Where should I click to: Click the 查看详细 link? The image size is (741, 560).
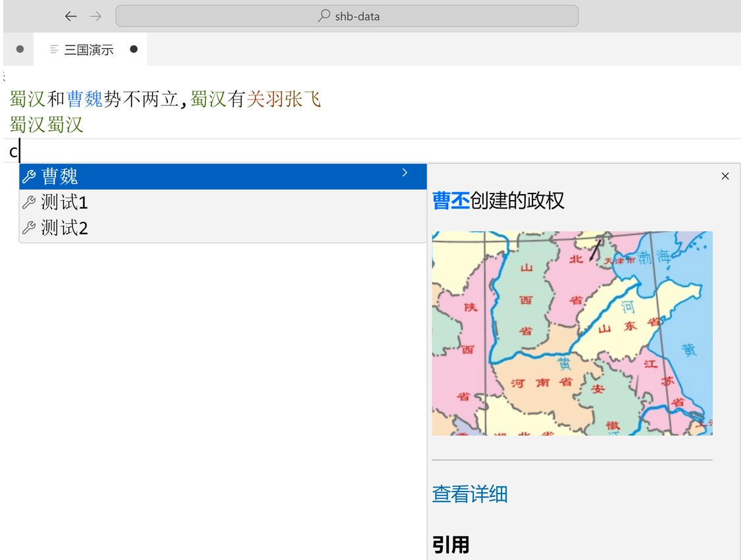(470, 494)
